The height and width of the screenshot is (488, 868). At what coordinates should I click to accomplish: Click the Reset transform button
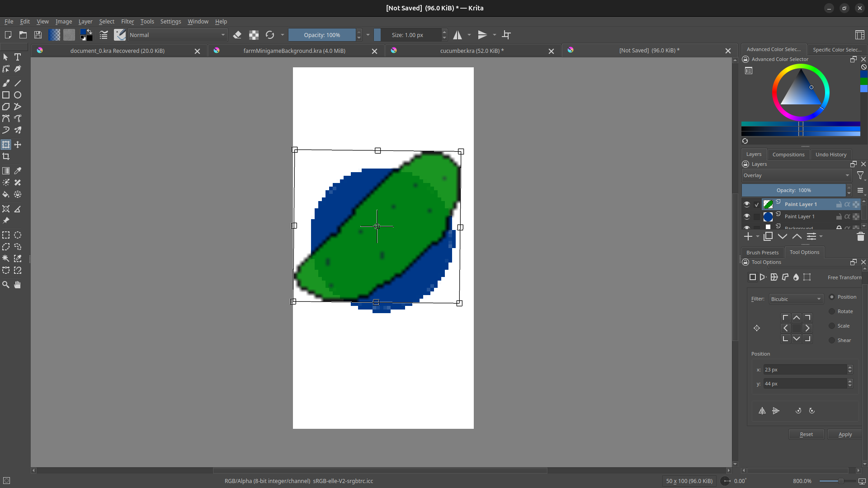coord(806,434)
